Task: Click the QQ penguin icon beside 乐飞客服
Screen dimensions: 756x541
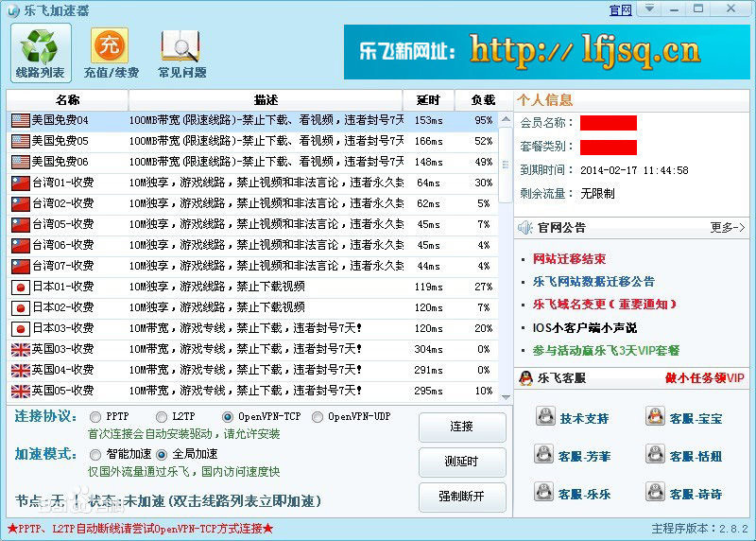Action: click(x=525, y=378)
